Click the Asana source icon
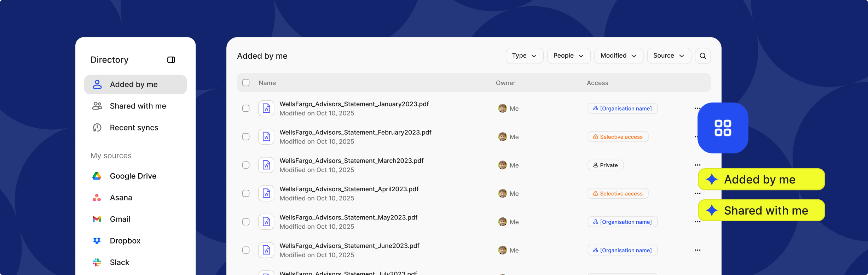This screenshot has width=868, height=275. point(97,198)
